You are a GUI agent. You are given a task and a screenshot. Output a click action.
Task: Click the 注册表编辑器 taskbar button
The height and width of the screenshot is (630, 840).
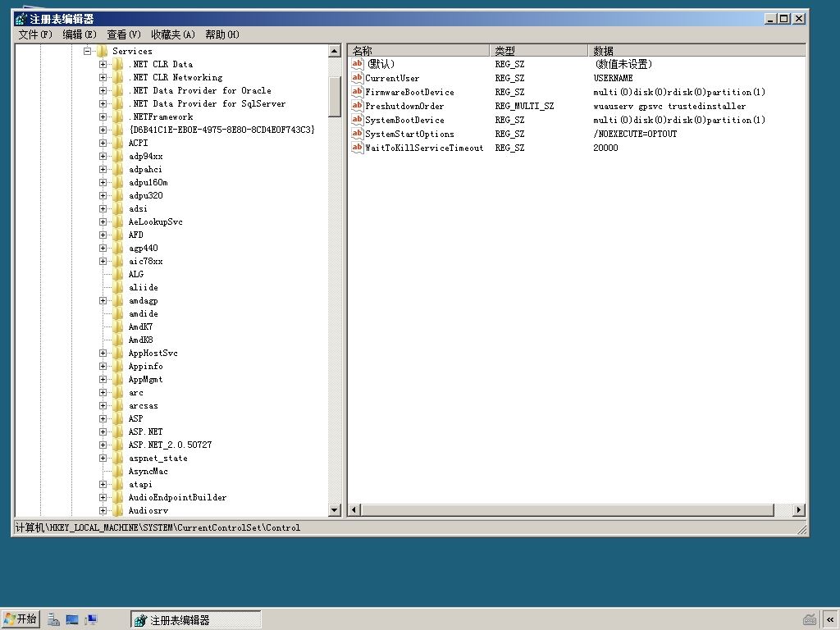[x=195, y=620]
